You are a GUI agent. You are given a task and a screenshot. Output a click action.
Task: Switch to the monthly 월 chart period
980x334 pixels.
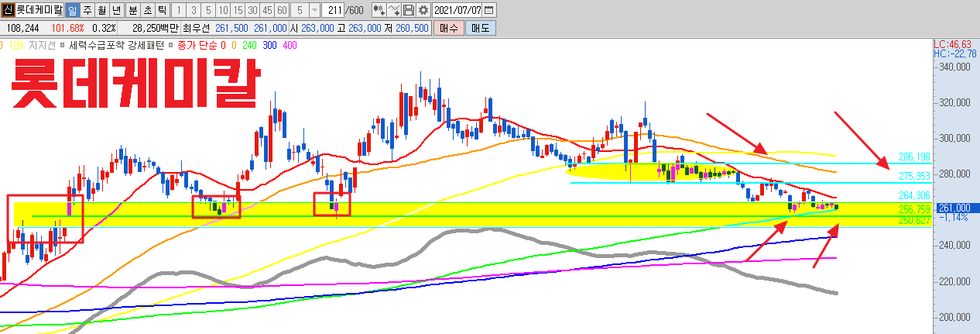(x=101, y=10)
